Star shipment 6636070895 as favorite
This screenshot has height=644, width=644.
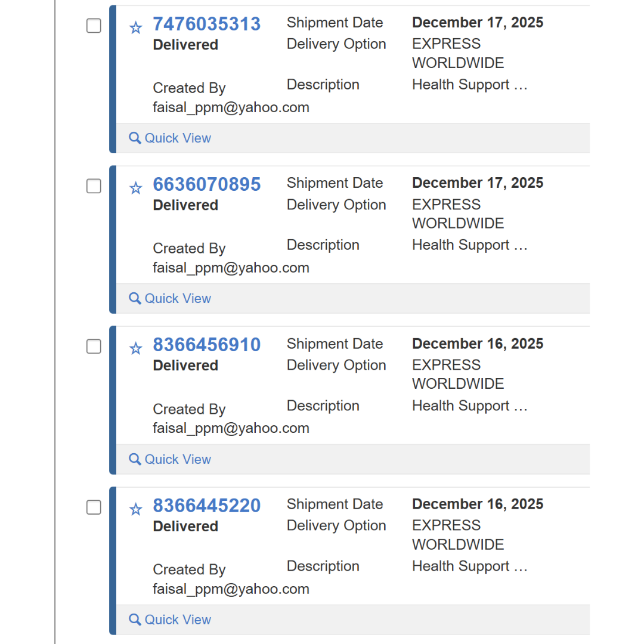coord(136,188)
